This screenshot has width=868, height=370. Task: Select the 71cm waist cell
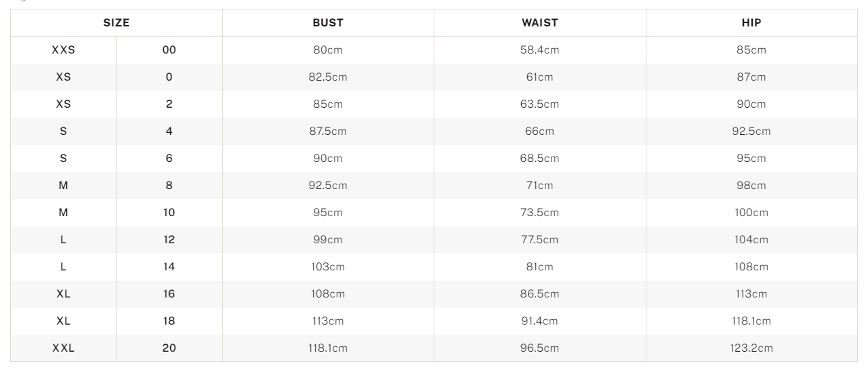[539, 186]
